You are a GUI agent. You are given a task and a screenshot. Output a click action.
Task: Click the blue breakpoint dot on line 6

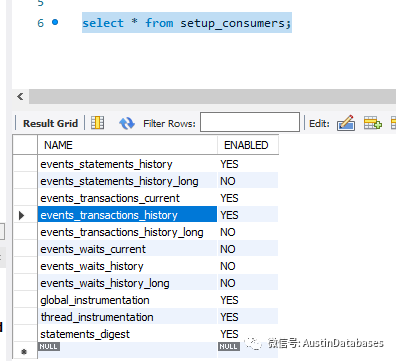(x=55, y=22)
